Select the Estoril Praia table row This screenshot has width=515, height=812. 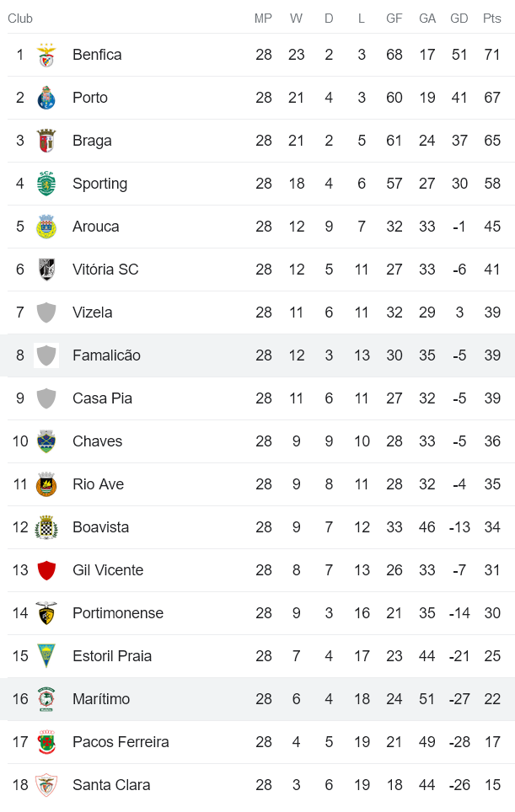pyautogui.click(x=257, y=656)
